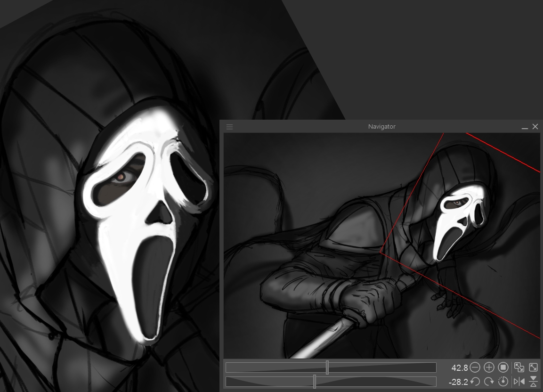
Task: Open the Navigator panel hamburger menu
Action: click(x=229, y=127)
